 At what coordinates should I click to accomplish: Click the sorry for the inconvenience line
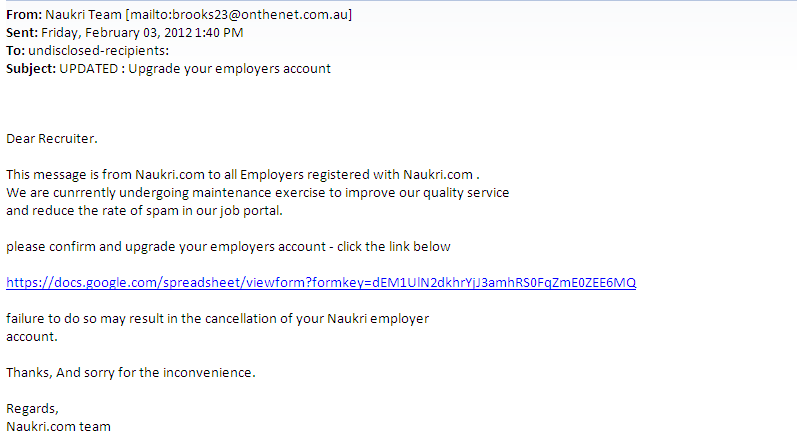click(131, 372)
